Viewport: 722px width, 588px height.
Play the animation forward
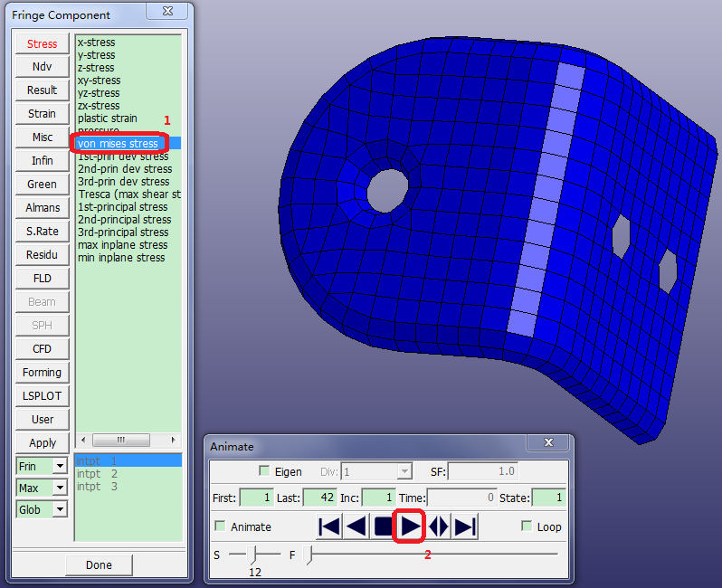[x=411, y=526]
